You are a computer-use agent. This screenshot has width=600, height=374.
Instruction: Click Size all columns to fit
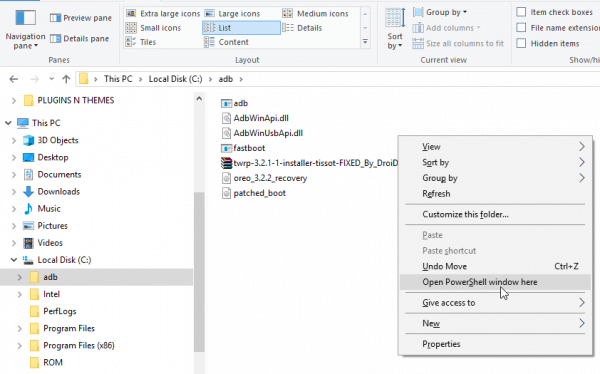coord(458,44)
